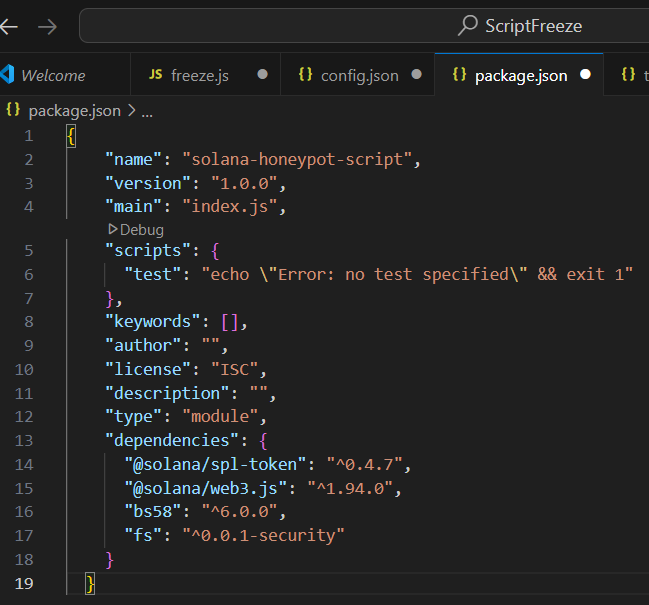This screenshot has height=605, width=649.
Task: Click the empty brackets after keywords
Action: point(230,322)
